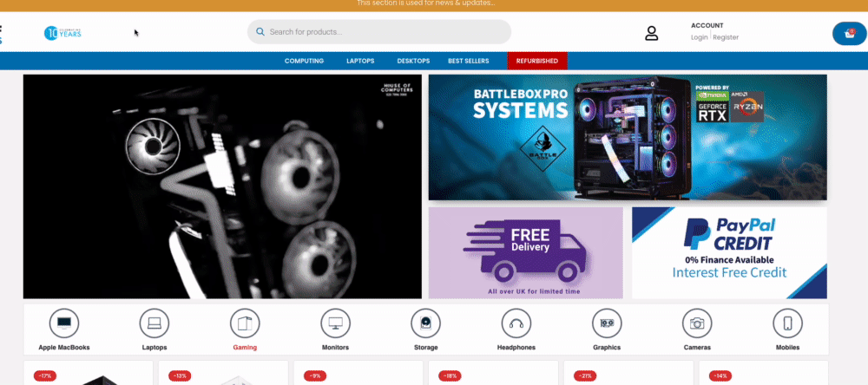Open the black-and-white PC fans hero image
The image size is (868, 385).
(222, 186)
